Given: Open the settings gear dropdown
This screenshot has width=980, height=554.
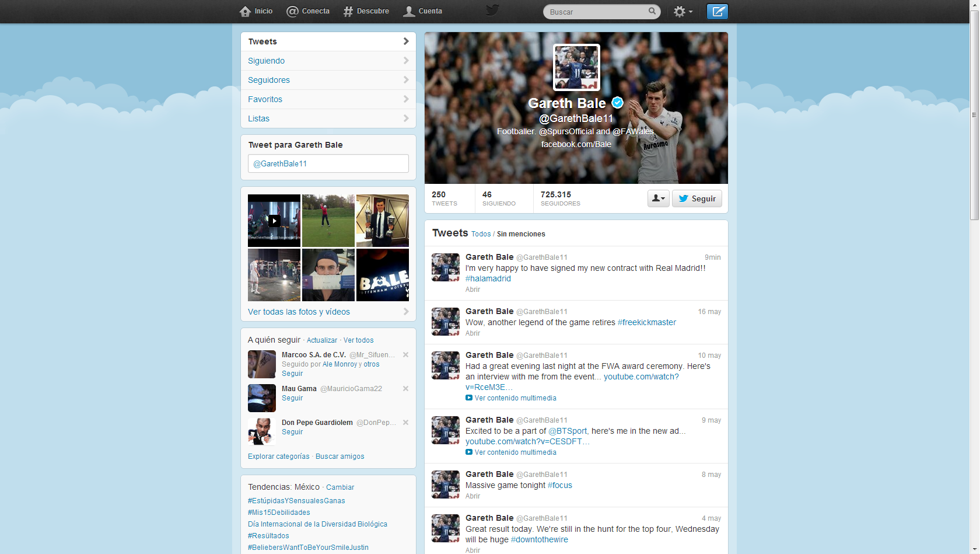Looking at the screenshot, I should click(683, 12).
